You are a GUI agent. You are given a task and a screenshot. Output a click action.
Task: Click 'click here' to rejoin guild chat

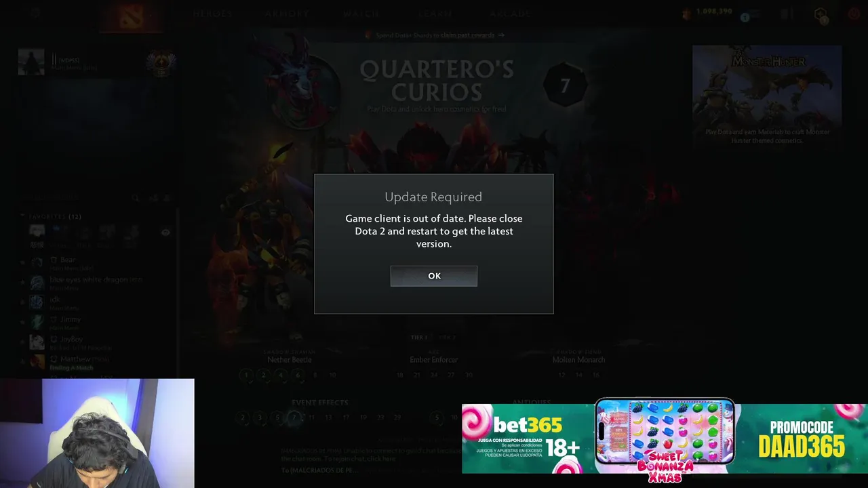(x=380, y=459)
